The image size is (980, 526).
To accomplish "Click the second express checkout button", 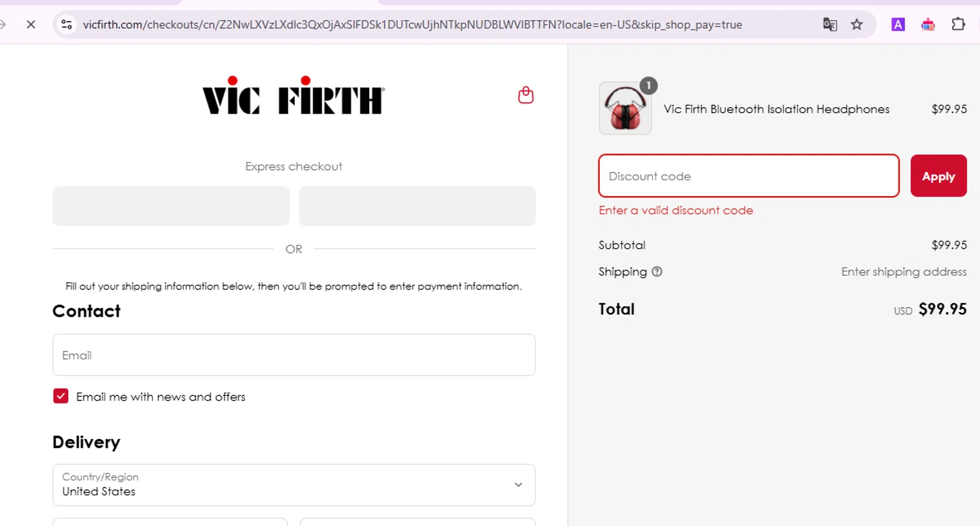I will [417, 206].
